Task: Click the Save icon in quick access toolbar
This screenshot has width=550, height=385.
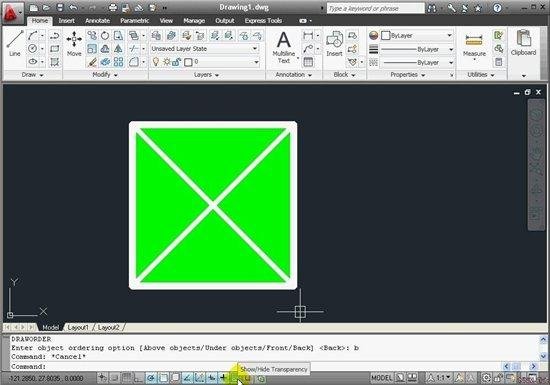Action: coord(60,8)
